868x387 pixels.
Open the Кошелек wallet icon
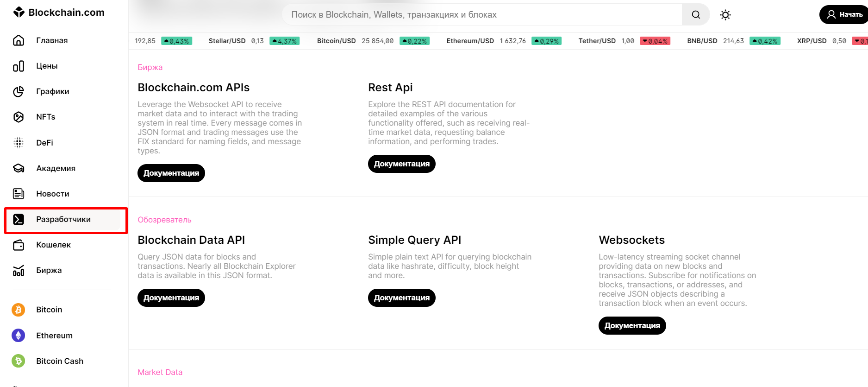(x=19, y=245)
